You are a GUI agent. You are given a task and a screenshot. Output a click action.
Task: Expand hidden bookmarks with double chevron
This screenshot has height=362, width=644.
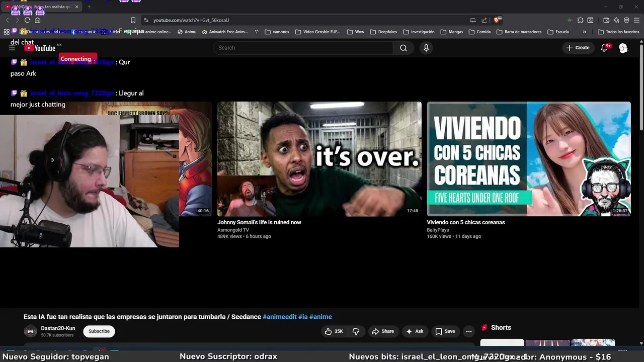point(584,32)
